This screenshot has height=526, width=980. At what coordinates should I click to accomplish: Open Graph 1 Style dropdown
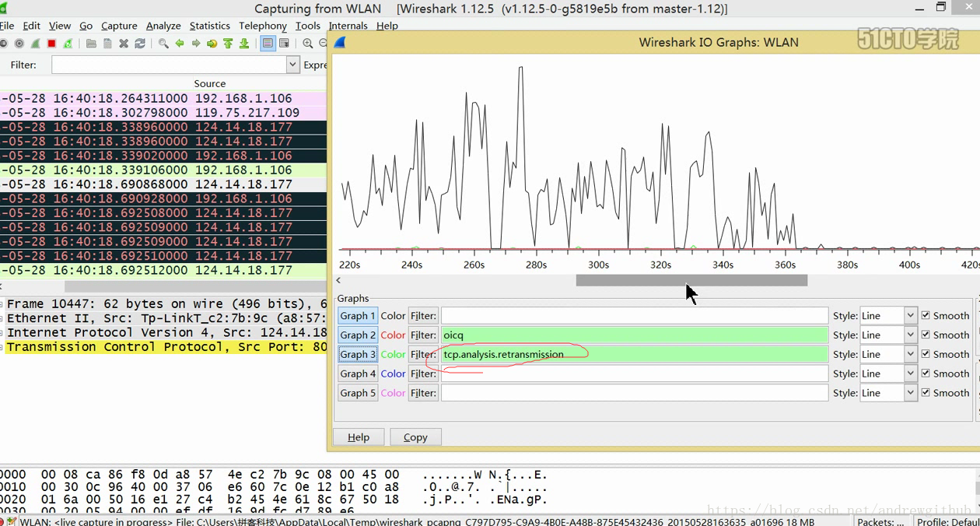pyautogui.click(x=910, y=316)
